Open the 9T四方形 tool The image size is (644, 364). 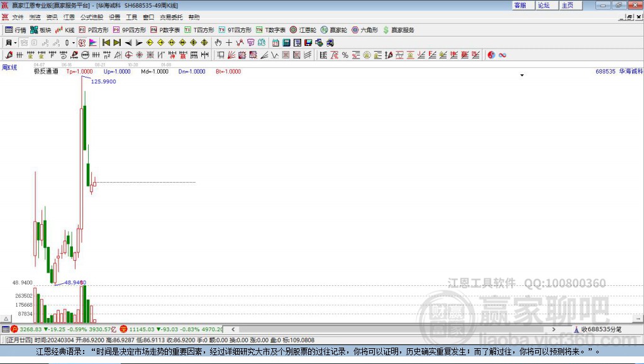[x=235, y=30]
